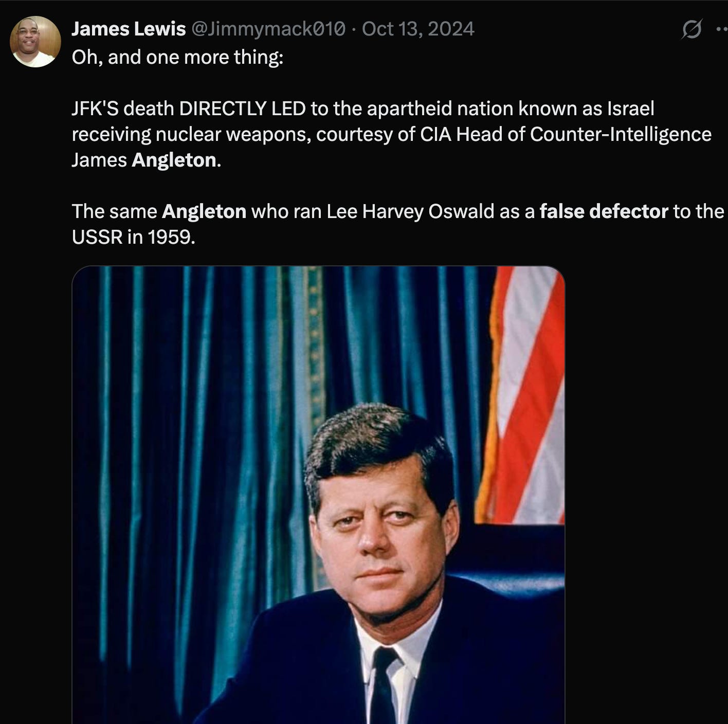This screenshot has width=728, height=724.
Task: Click the blue curtain in the photo
Action: tap(206, 411)
